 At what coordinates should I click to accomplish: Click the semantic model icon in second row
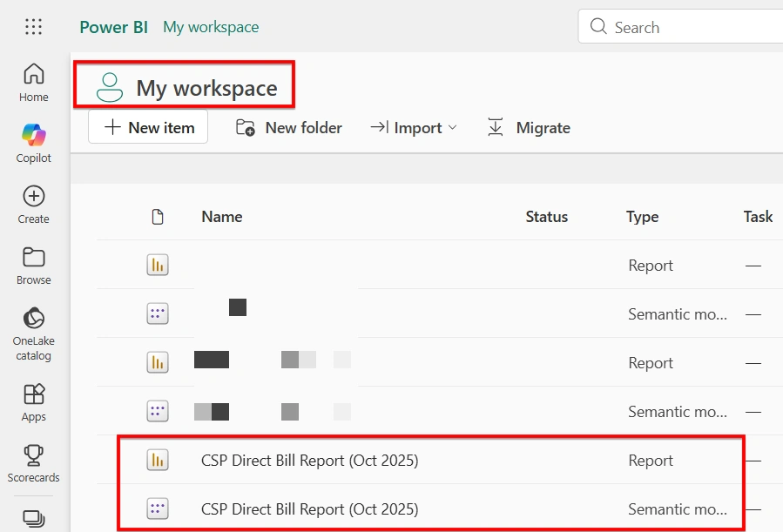[x=158, y=314]
